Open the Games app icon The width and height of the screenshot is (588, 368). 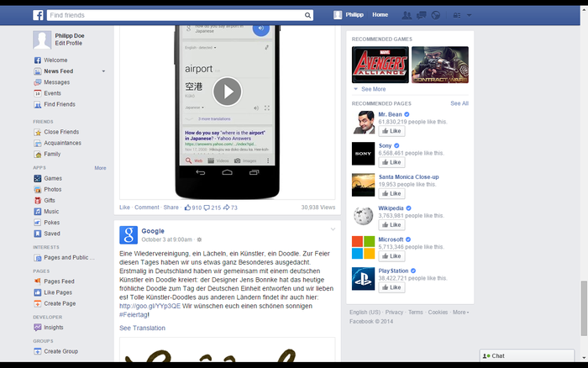[x=38, y=179]
